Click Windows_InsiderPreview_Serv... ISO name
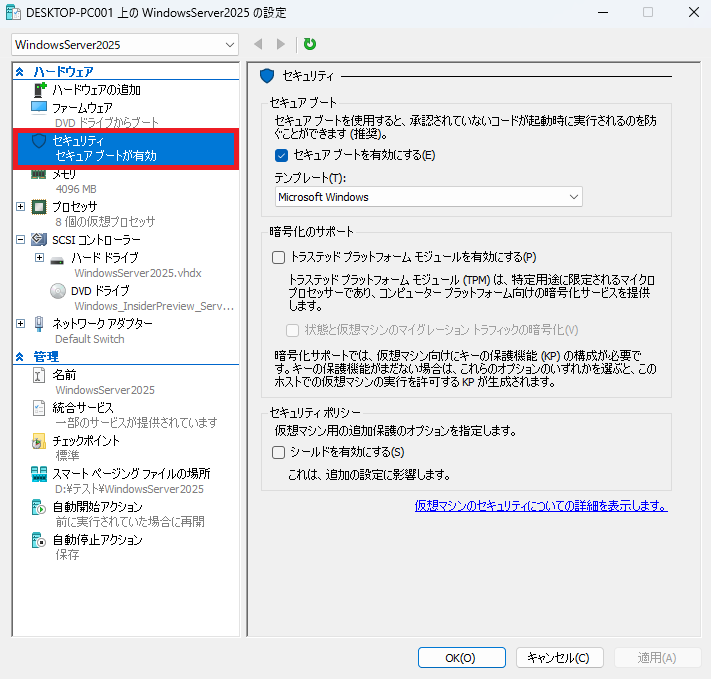The height and width of the screenshot is (679, 711). pos(154,306)
